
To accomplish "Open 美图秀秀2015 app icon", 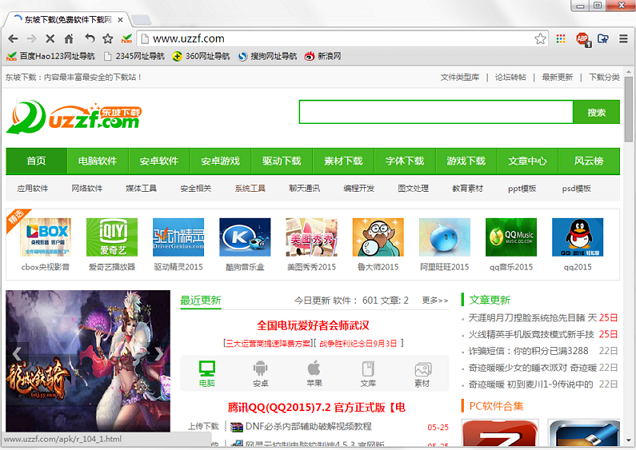I will tap(312, 237).
